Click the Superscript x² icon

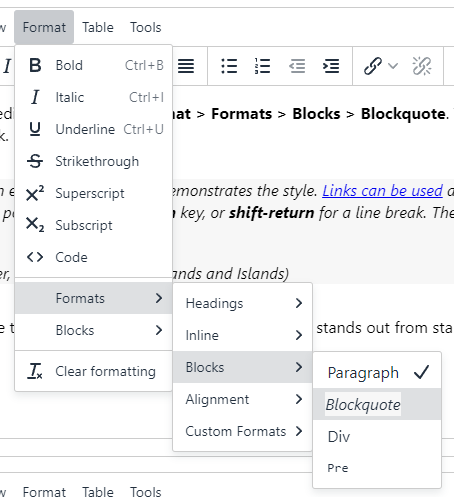(35, 193)
